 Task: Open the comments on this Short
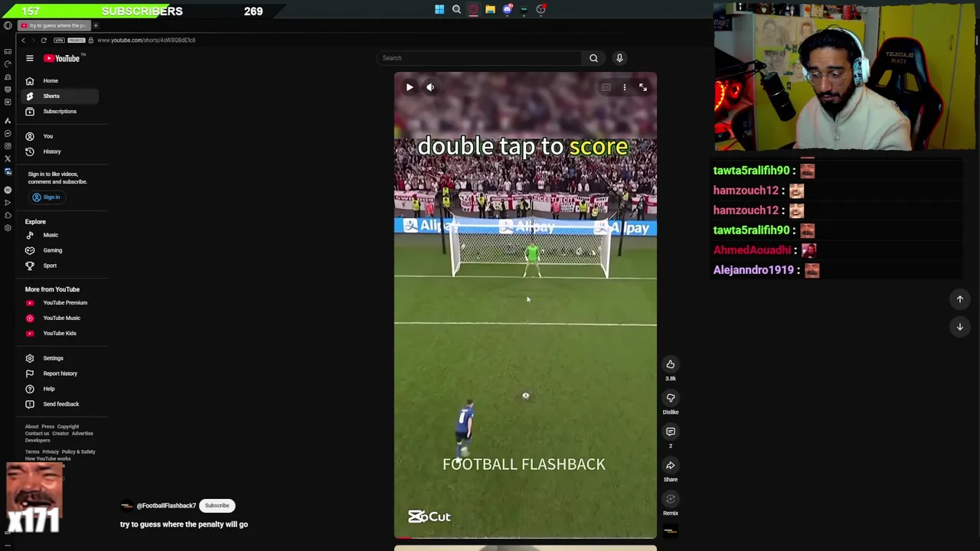coord(671,432)
